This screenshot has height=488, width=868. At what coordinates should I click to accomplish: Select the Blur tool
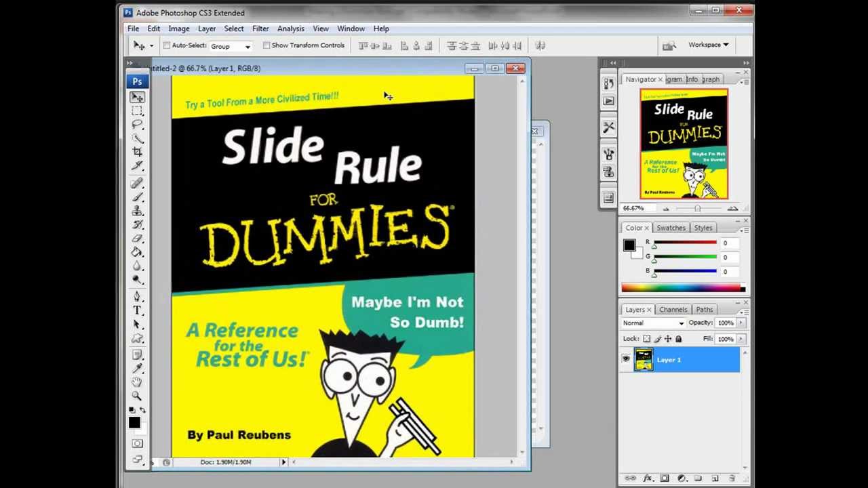pyautogui.click(x=137, y=265)
